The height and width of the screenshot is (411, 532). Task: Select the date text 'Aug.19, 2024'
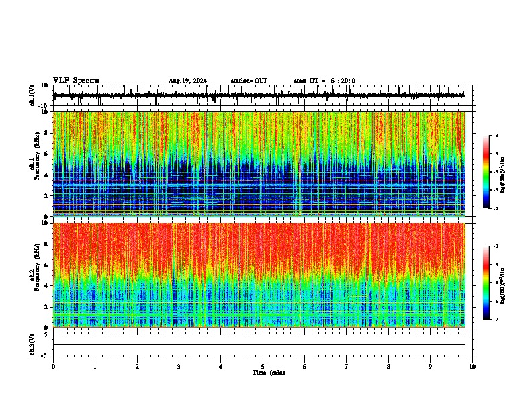point(187,81)
